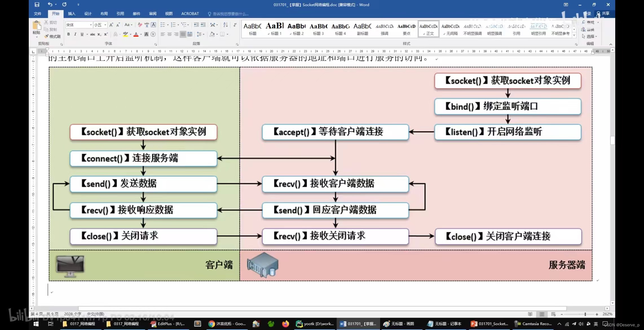Toggle bold formatting

pos(69,34)
